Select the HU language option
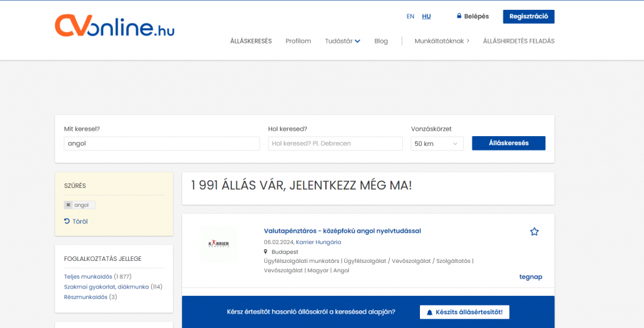Image resolution: width=644 pixels, height=328 pixels. coord(426,16)
